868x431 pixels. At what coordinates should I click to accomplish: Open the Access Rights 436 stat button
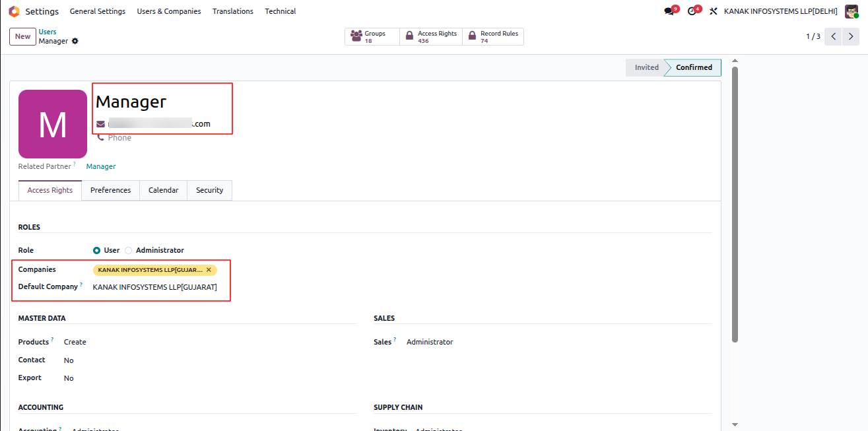pos(431,36)
